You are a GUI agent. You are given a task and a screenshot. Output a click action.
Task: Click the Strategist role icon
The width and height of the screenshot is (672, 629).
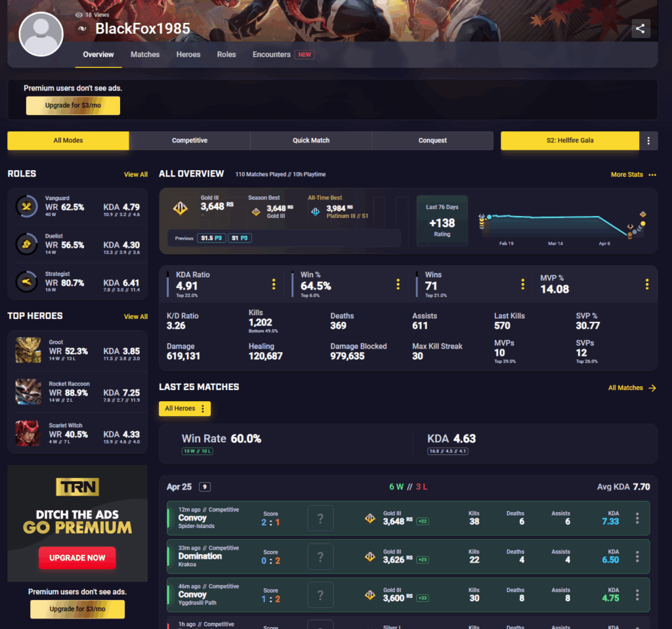26,282
